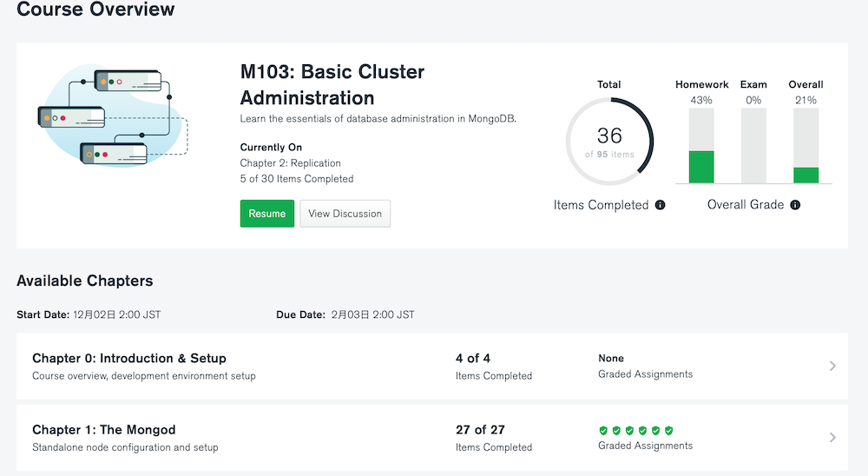The width and height of the screenshot is (868, 476).
Task: Click '5 of 30 Items Completed' text
Action: pos(297,179)
